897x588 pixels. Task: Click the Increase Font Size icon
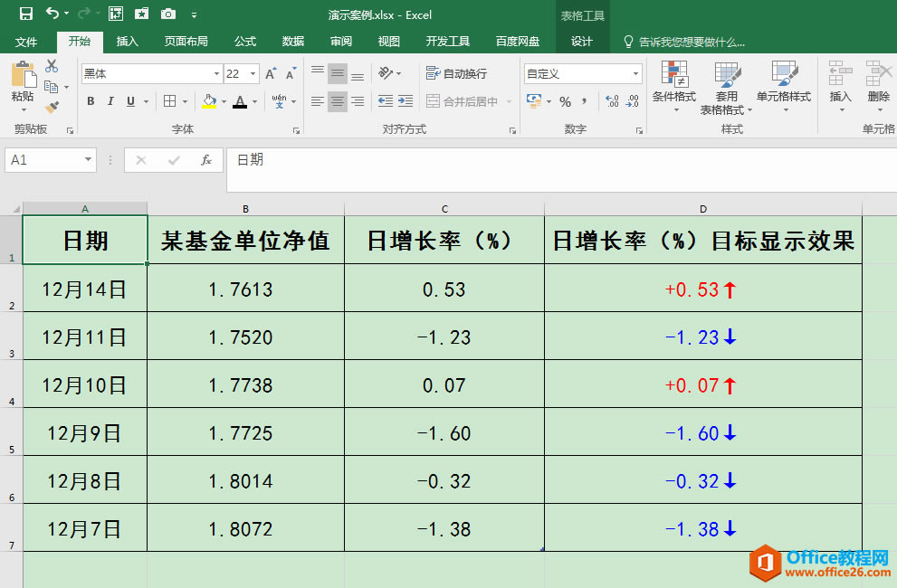click(x=271, y=73)
